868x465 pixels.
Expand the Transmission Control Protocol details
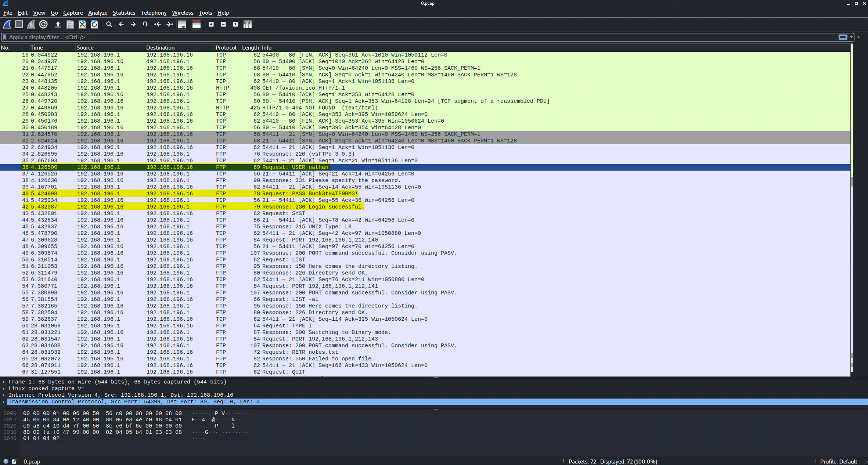point(4,401)
